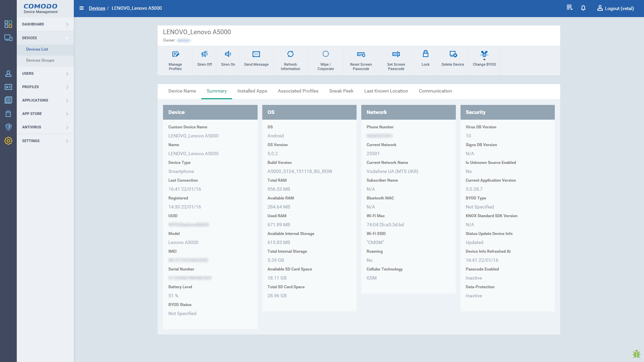Open the Communication tab
Viewport: 644px width, 362px height.
435,91
